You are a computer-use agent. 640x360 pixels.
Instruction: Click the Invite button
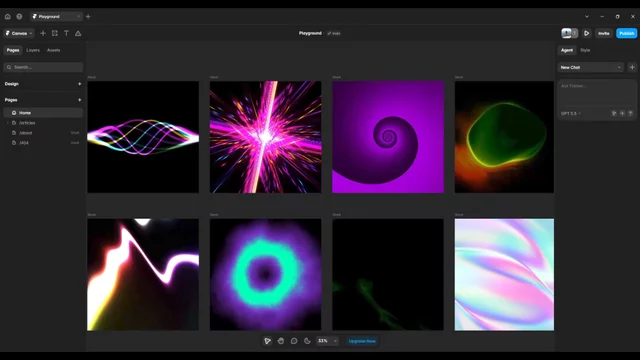604,33
